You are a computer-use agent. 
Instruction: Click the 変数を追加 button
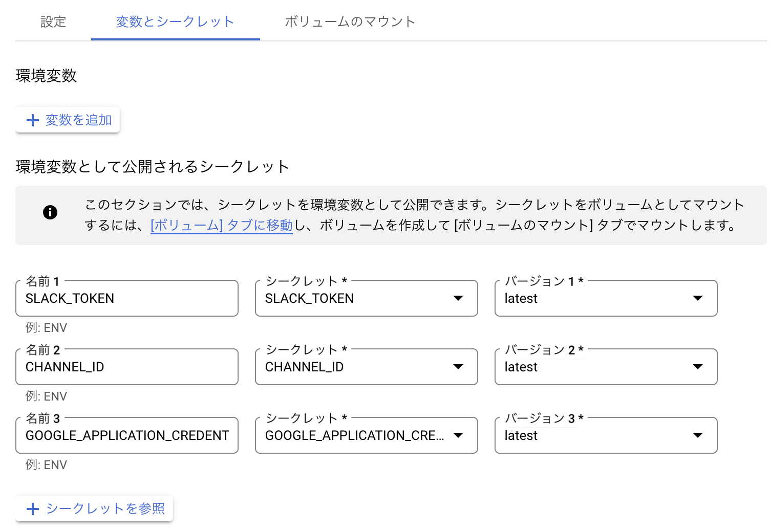pyautogui.click(x=67, y=120)
